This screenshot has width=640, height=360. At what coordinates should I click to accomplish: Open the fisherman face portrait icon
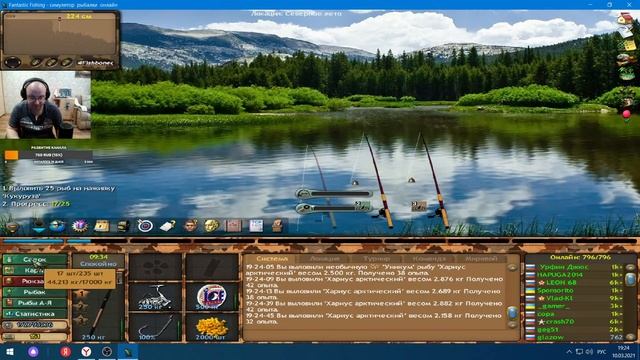pos(190,225)
